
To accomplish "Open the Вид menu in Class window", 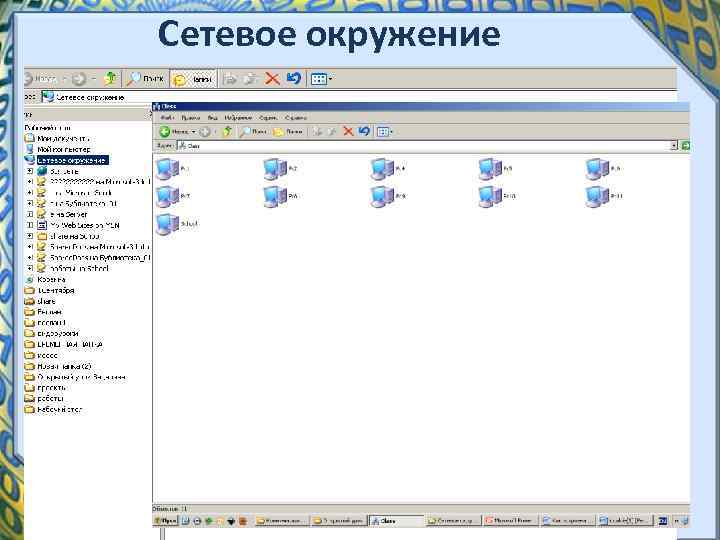I will point(213,118).
